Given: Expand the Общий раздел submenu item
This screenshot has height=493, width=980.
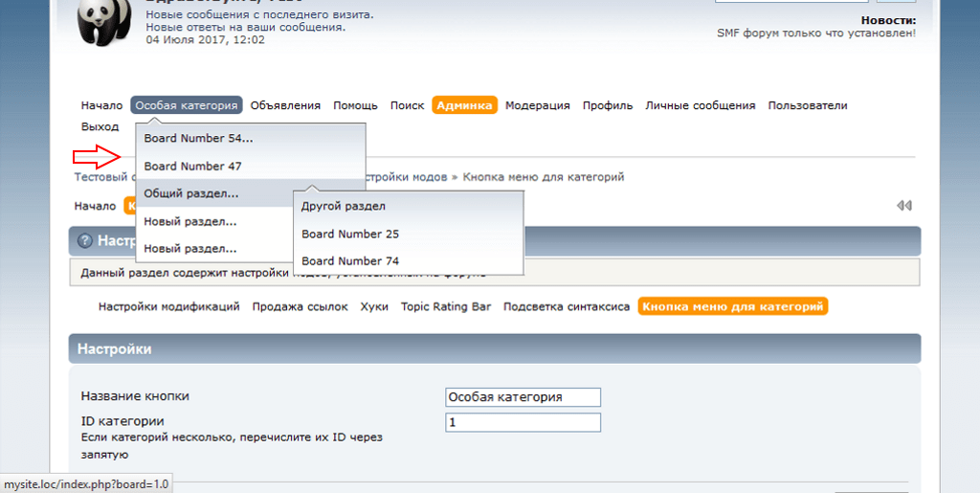Looking at the screenshot, I should (x=191, y=193).
